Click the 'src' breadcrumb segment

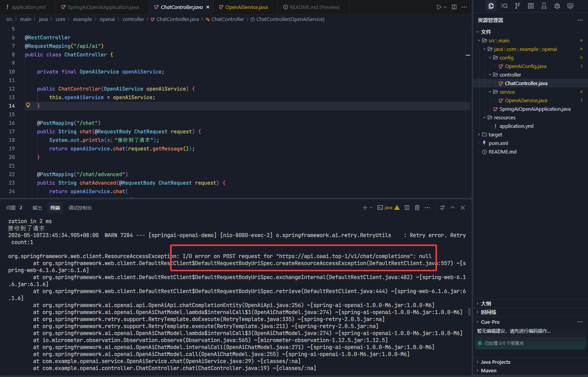(x=9, y=19)
